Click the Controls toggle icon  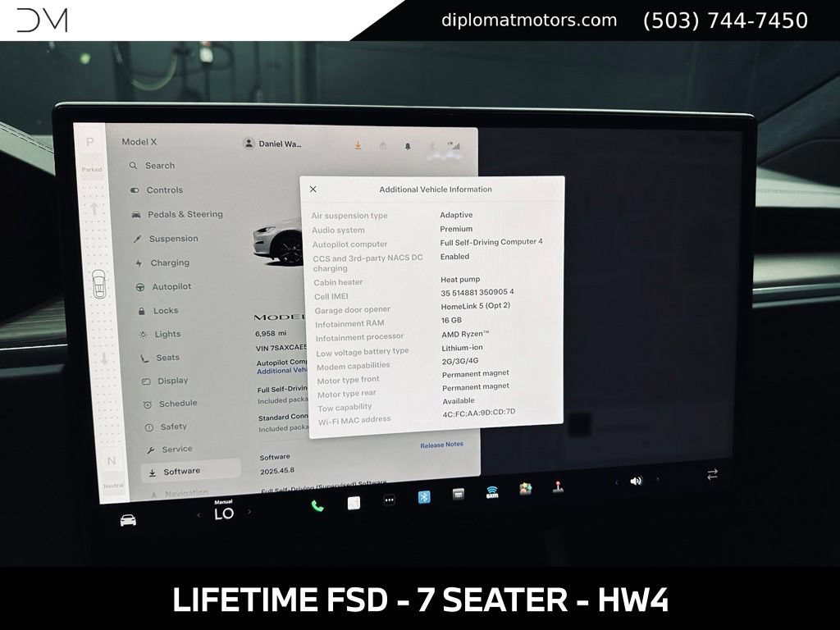tap(135, 190)
